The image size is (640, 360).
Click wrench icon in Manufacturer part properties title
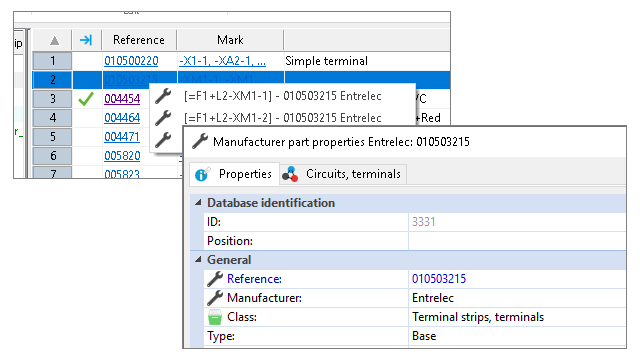click(200, 142)
